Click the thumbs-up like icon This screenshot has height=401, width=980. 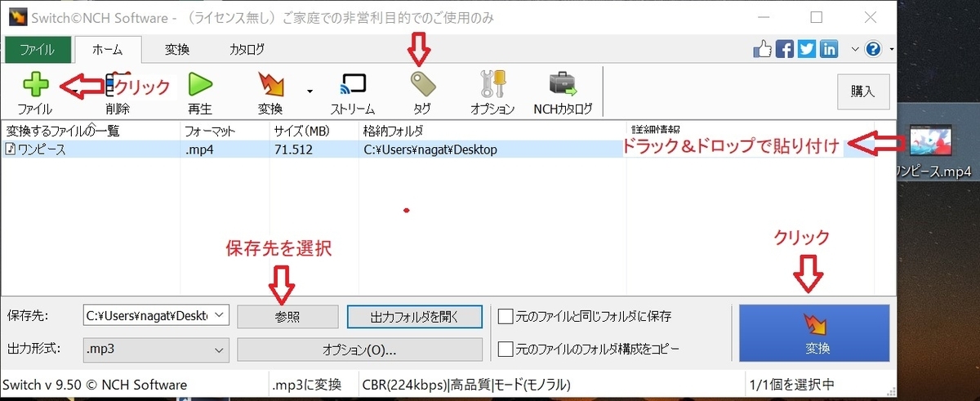[x=763, y=49]
